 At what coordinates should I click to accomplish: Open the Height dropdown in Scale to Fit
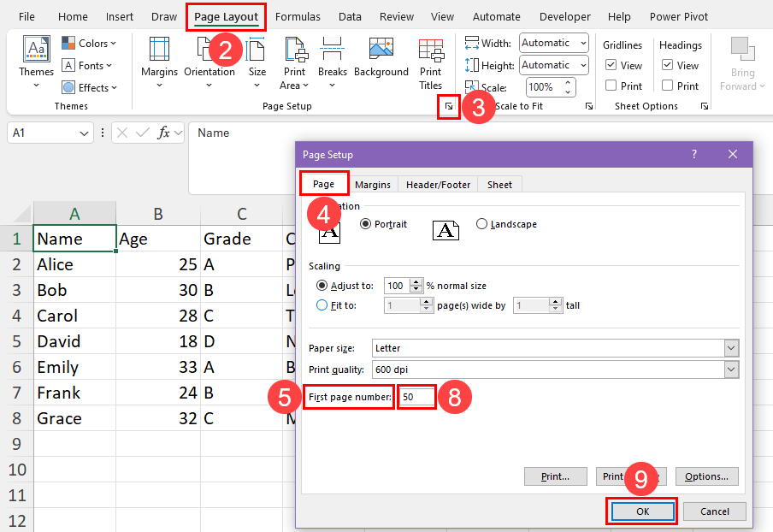[583, 65]
